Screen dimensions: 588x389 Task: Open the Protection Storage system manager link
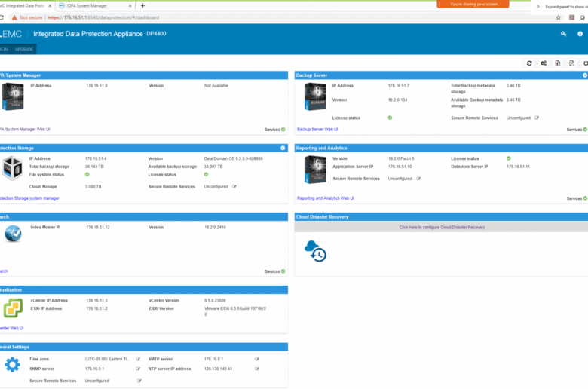coord(29,198)
